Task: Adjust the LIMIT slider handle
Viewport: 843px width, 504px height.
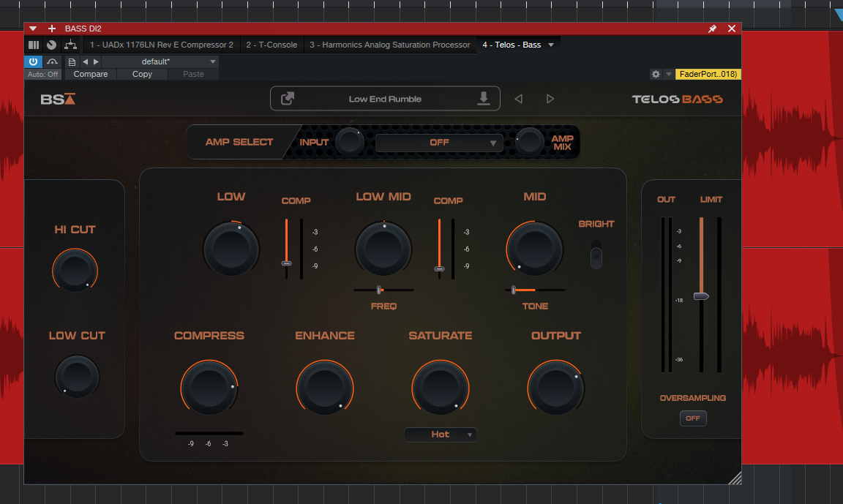Action: (701, 296)
